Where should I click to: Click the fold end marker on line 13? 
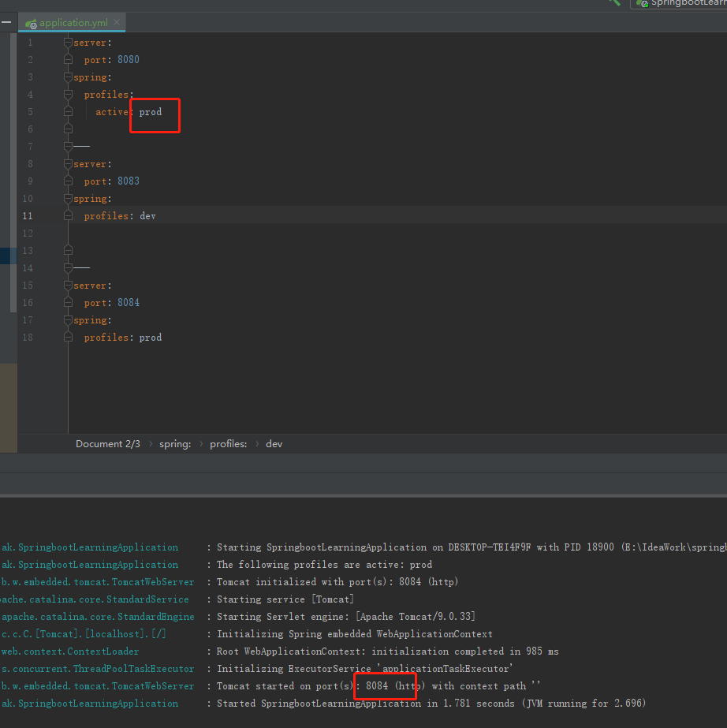[69, 250]
